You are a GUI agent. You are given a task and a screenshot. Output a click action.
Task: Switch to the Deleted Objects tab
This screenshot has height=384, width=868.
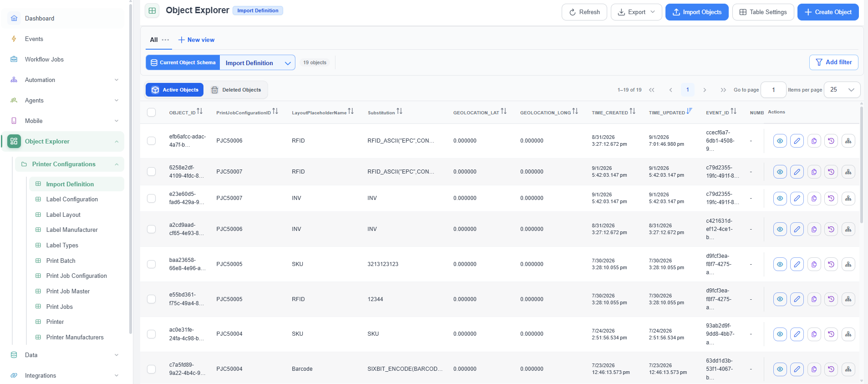pos(236,90)
